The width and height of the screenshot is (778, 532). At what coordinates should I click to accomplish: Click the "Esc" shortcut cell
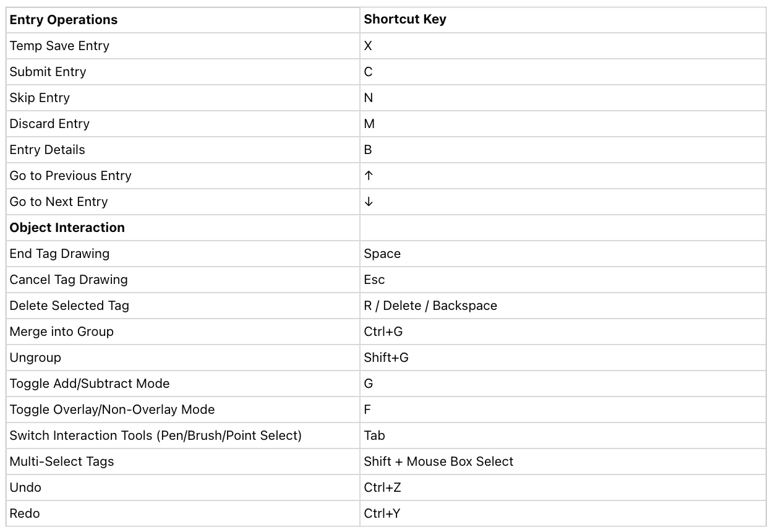[x=374, y=280]
